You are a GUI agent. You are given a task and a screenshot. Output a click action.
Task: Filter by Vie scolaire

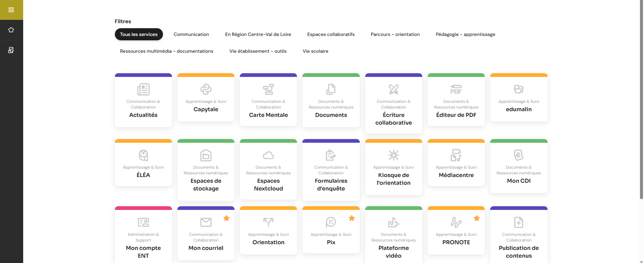click(315, 51)
